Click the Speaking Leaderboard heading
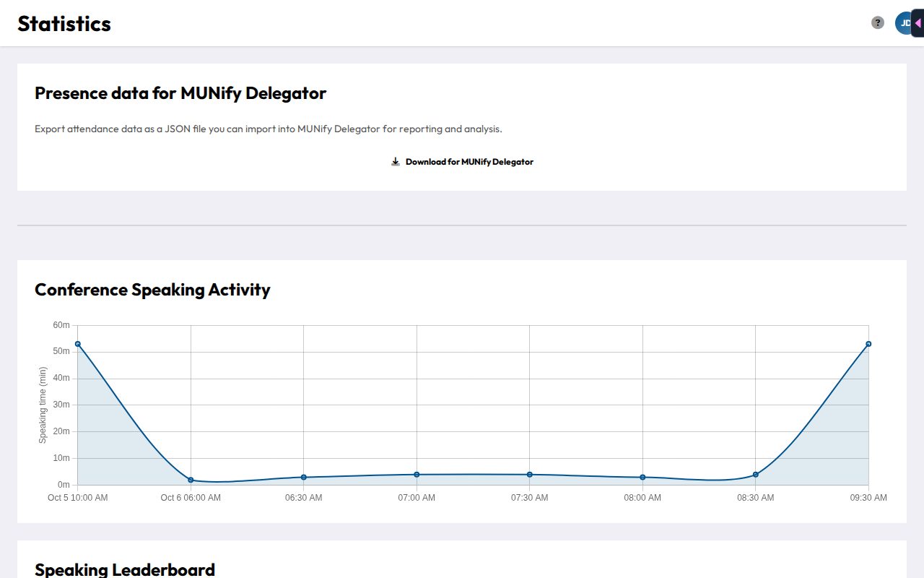924x578 pixels. pyautogui.click(x=125, y=569)
